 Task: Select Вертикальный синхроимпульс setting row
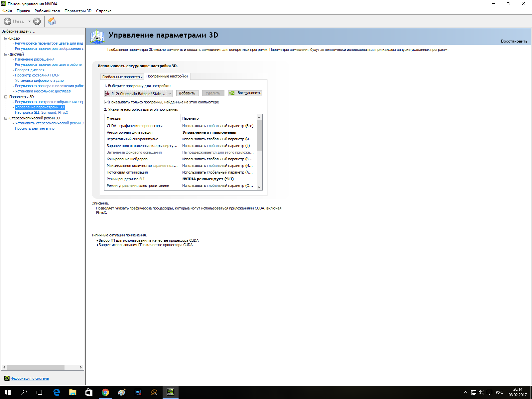pos(181,139)
